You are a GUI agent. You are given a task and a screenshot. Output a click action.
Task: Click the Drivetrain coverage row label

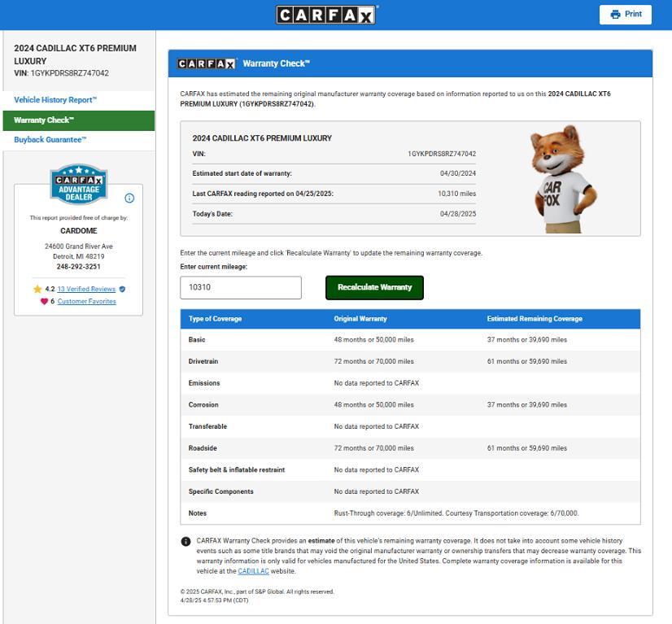tap(203, 361)
